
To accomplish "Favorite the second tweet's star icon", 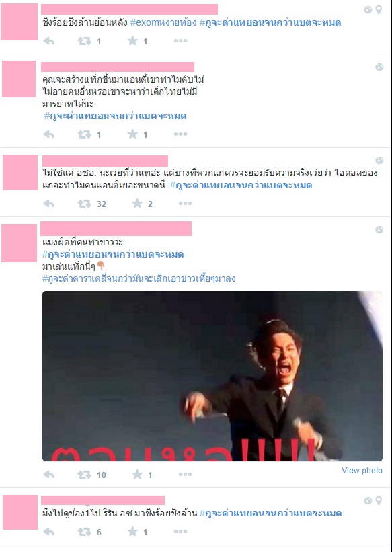I will [x=132, y=134].
